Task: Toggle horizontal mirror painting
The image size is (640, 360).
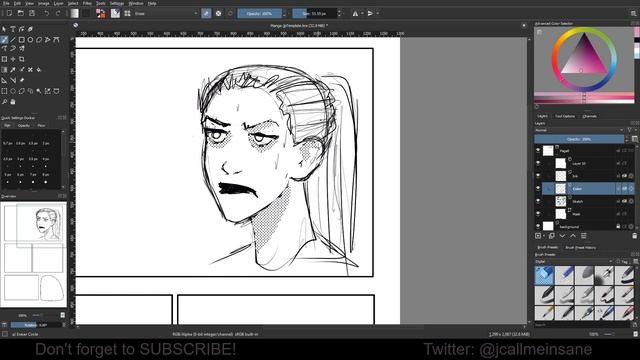Action: [355, 13]
